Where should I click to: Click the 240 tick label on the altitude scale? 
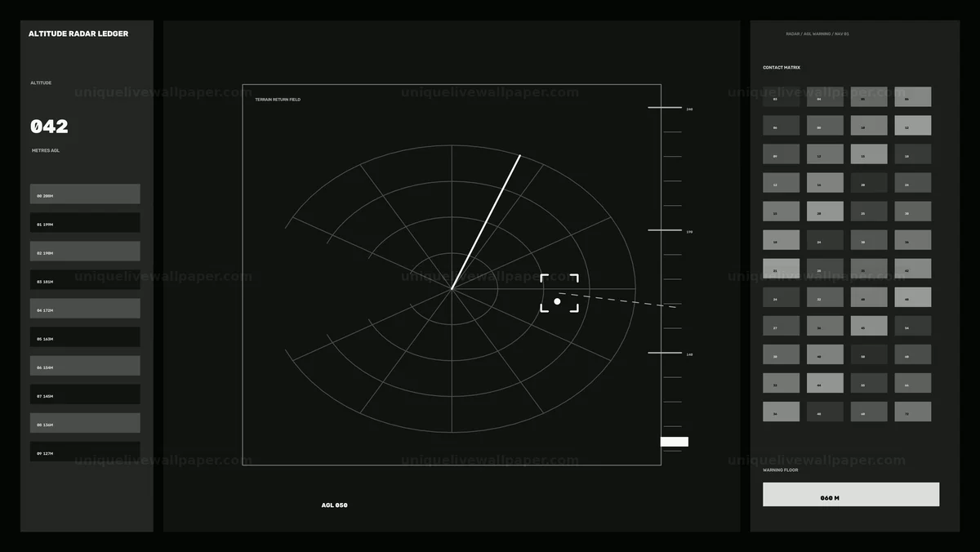(x=689, y=109)
